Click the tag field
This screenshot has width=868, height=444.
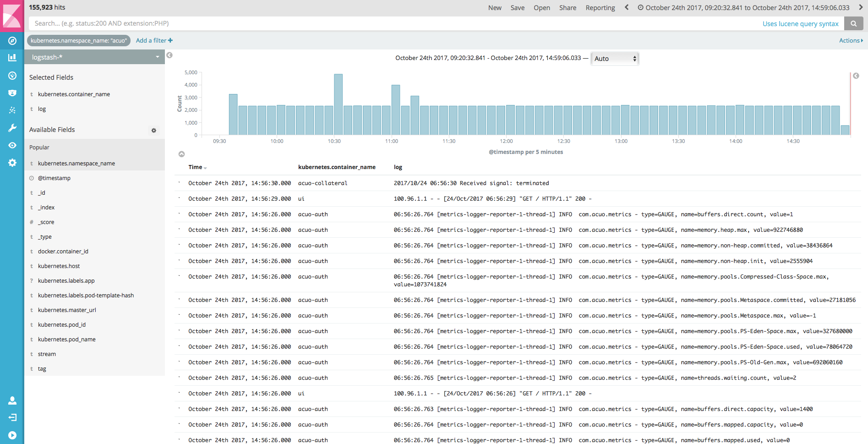pyautogui.click(x=42, y=369)
